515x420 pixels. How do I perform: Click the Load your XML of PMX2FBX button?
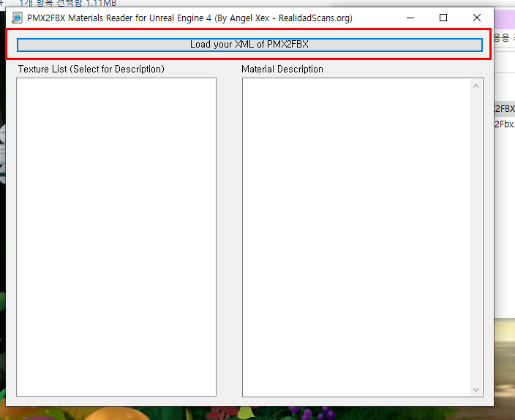click(249, 45)
